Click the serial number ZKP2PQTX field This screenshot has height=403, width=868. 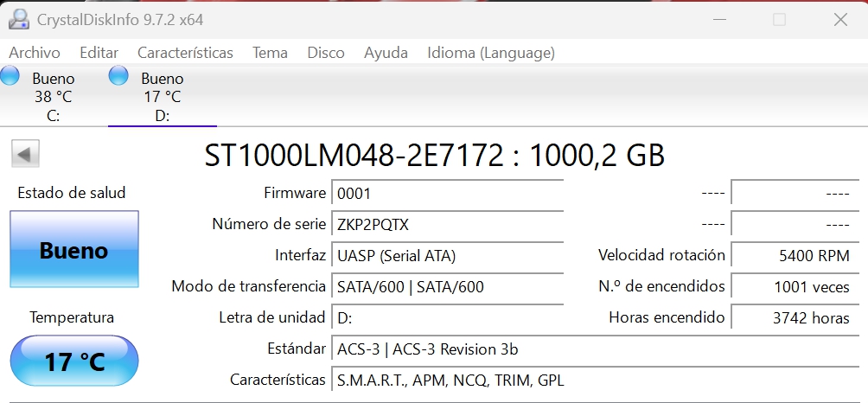tap(447, 225)
